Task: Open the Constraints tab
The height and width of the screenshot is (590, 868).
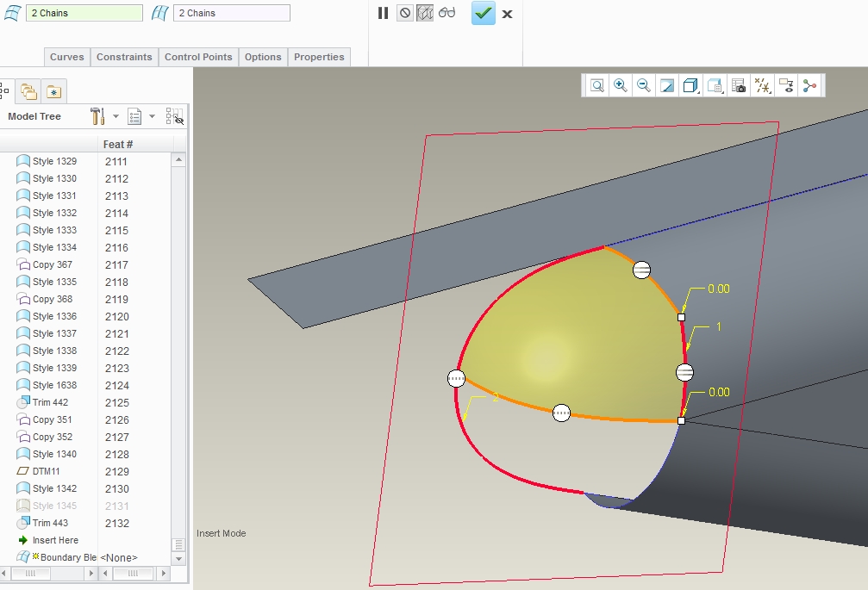Action: (124, 57)
